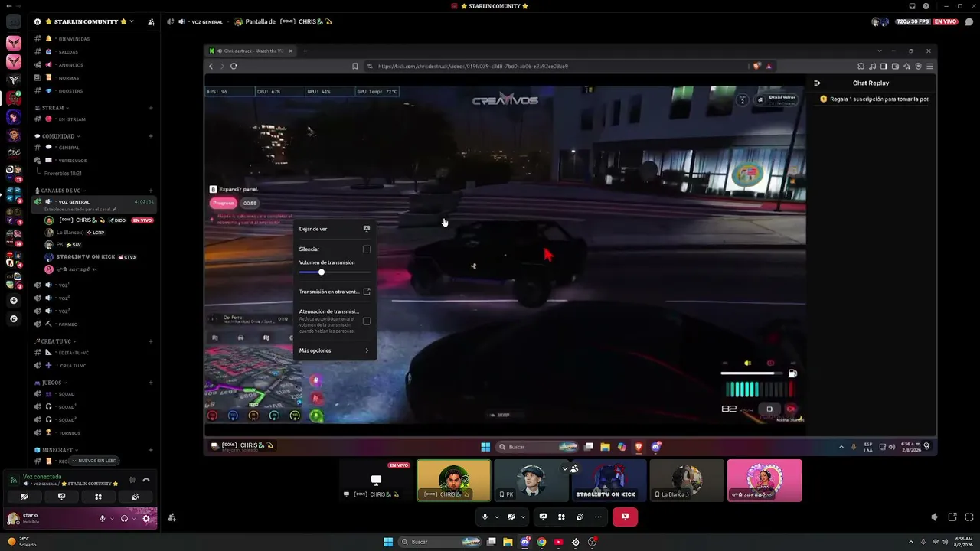Click share screen icon in bottom call controls
980x551 pixels.
coord(543,517)
